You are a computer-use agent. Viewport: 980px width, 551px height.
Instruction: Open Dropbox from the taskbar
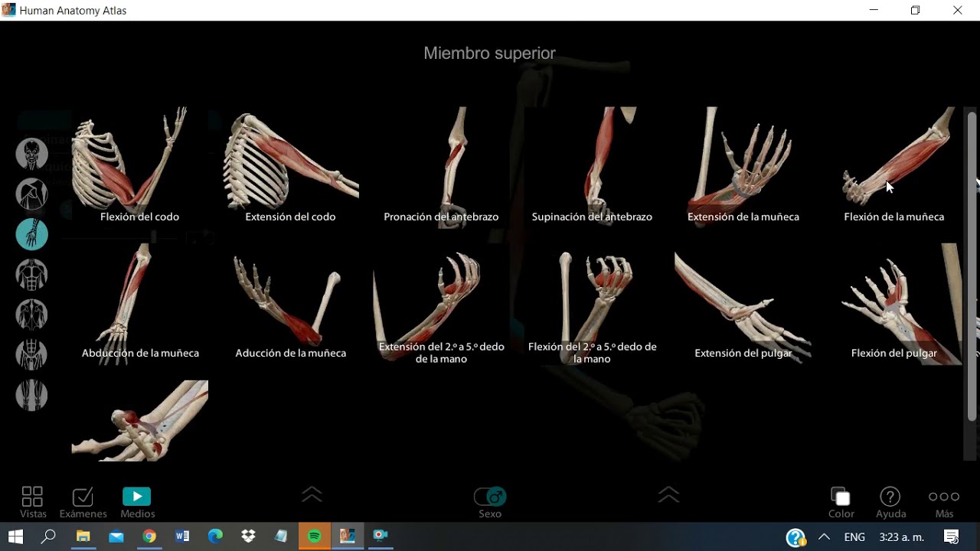[248, 536]
